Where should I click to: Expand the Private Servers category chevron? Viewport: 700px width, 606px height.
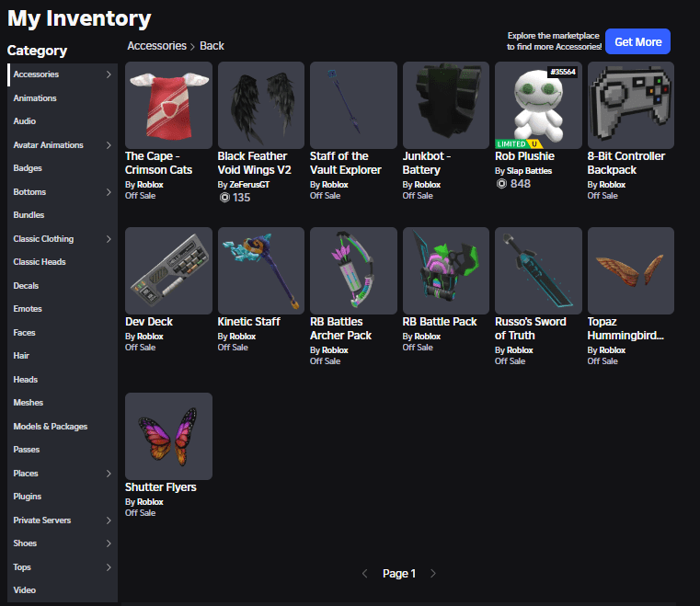109,520
